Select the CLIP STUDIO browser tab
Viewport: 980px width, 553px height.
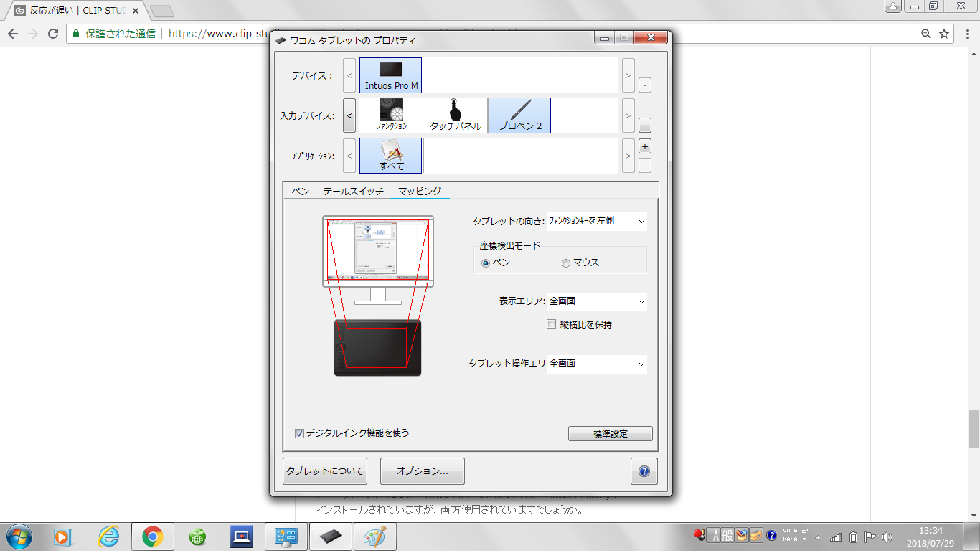tap(77, 11)
